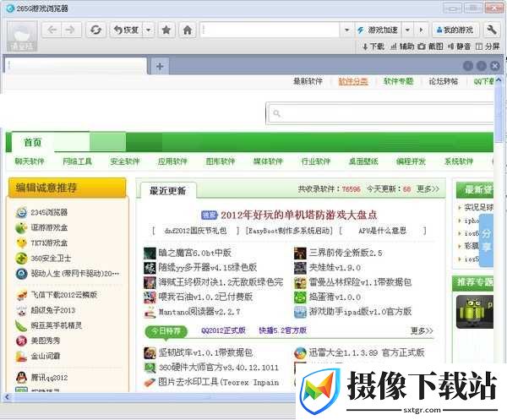Open the 安全软件 category
This screenshot has height=420, width=507.
tap(125, 161)
